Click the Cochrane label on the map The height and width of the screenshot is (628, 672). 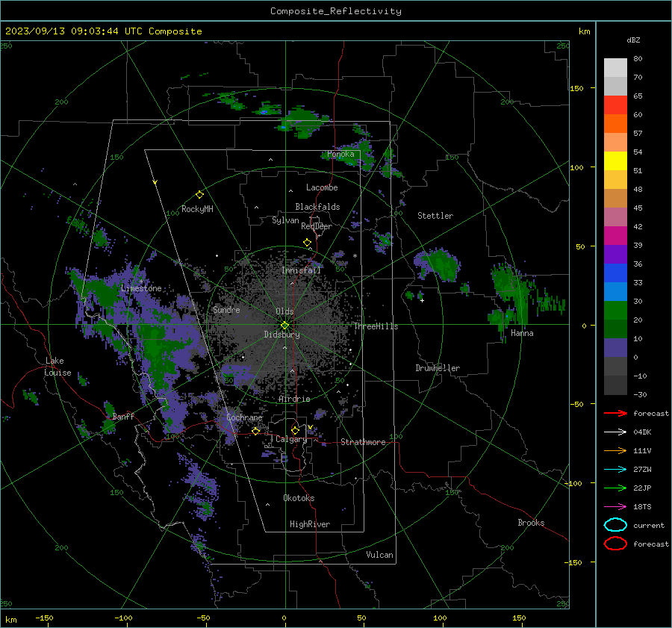[x=244, y=417]
